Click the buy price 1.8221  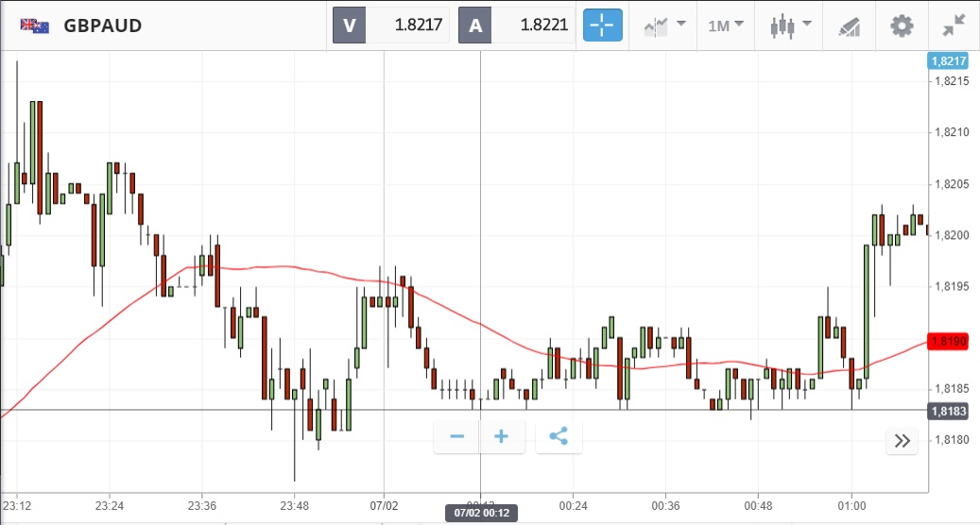pos(543,25)
